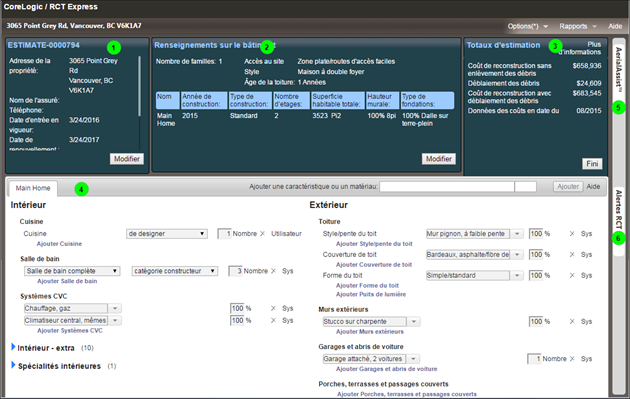This screenshot has height=399, width=630.
Task: Click Ajouter Porches, terrasses et passages couverts
Action: coord(407,394)
